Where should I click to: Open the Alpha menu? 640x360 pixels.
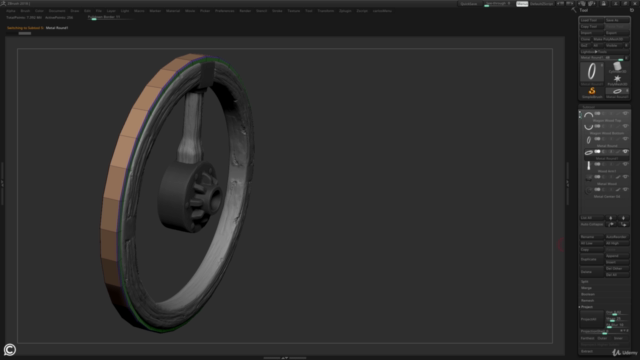[x=11, y=11]
